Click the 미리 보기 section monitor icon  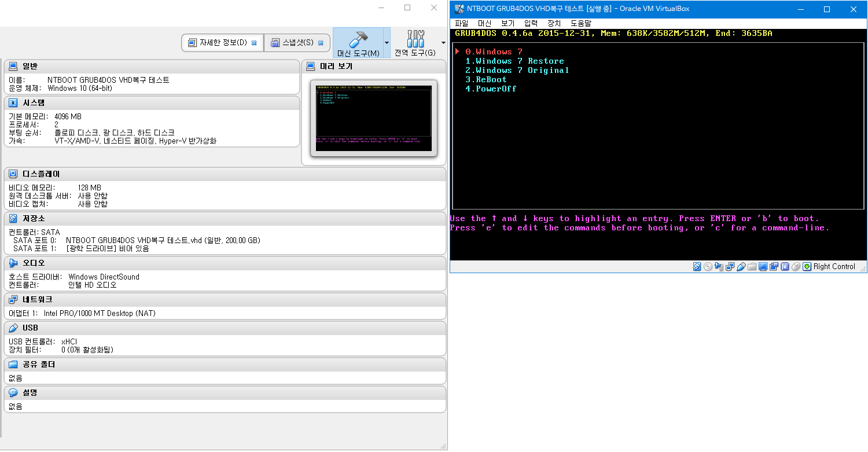pyautogui.click(x=311, y=66)
